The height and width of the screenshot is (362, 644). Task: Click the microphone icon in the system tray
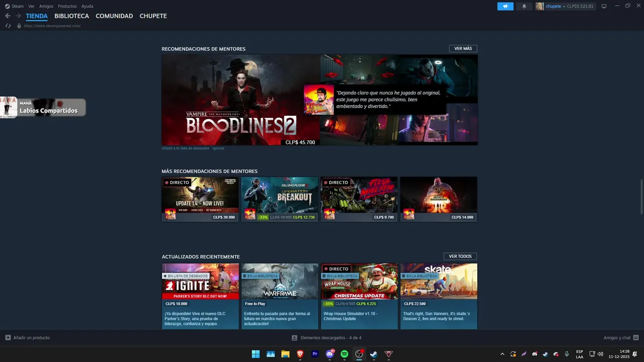(x=567, y=354)
